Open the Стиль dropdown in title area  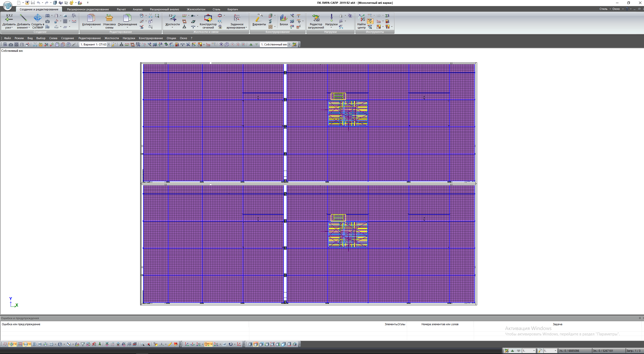pos(605,9)
